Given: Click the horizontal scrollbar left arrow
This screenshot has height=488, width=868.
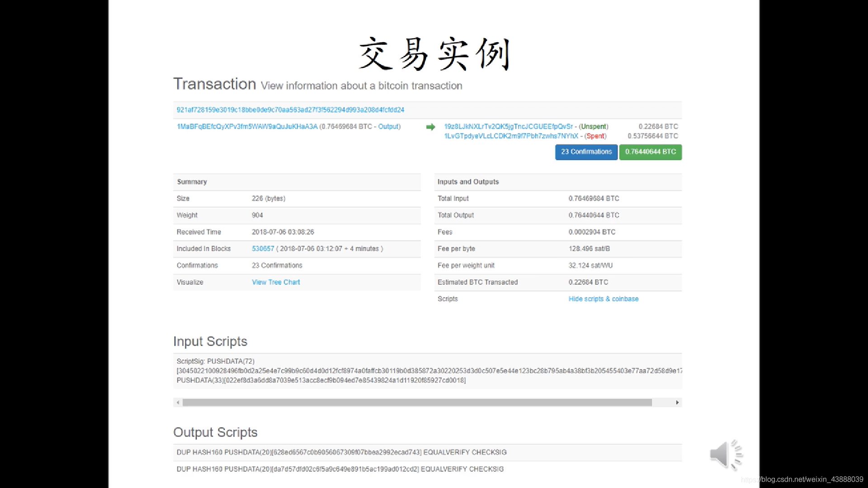Looking at the screenshot, I should tap(178, 402).
